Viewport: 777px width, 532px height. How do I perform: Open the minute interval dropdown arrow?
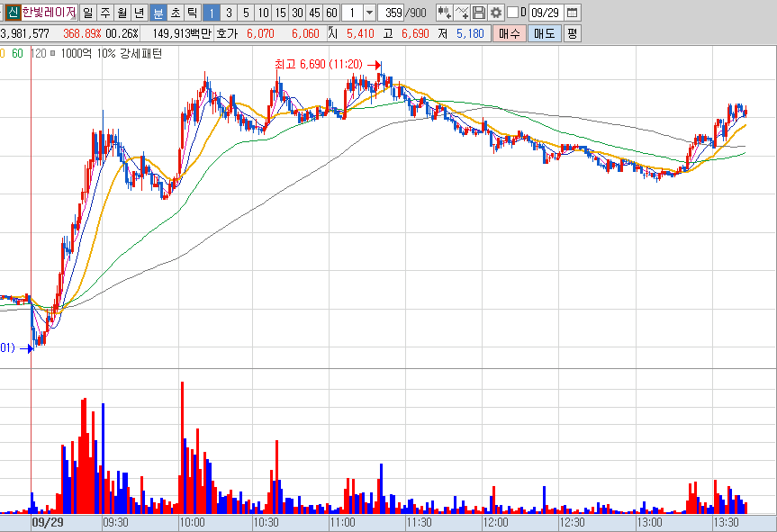369,13
